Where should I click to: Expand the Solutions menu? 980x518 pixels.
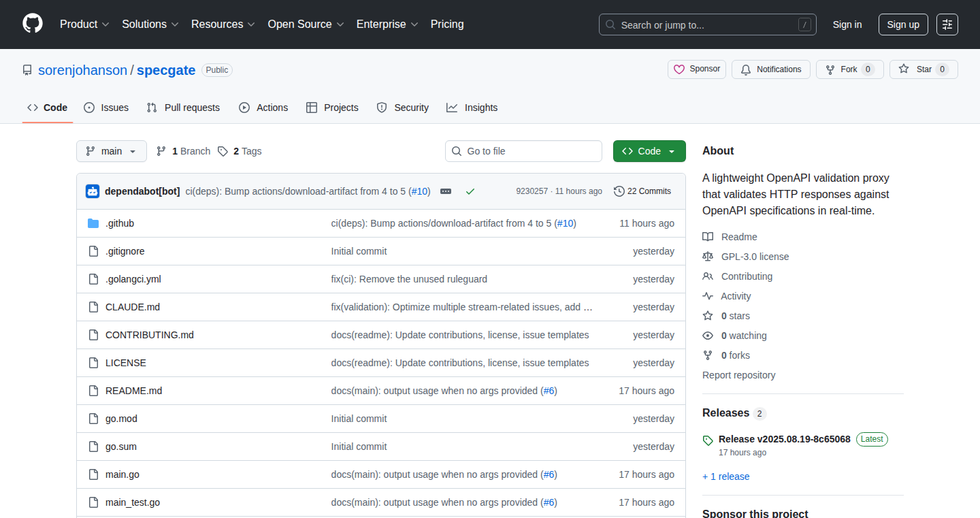(150, 25)
